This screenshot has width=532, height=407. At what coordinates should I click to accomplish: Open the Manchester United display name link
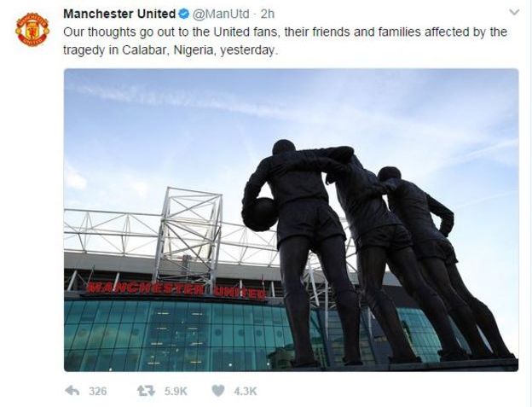tap(119, 14)
